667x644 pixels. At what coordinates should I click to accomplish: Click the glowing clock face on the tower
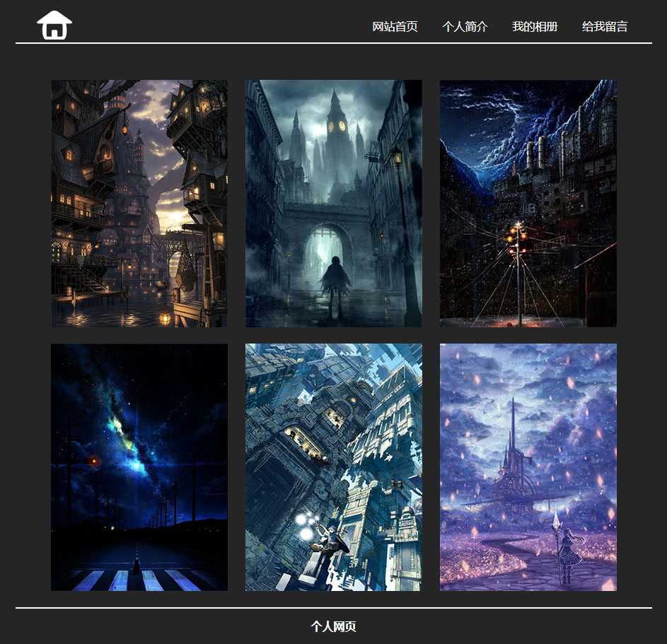(x=341, y=127)
